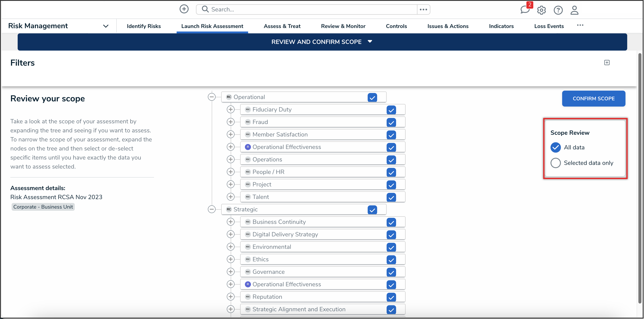Image resolution: width=644 pixels, height=319 pixels.
Task: Collapse the Operational tree node
Action: tap(212, 97)
